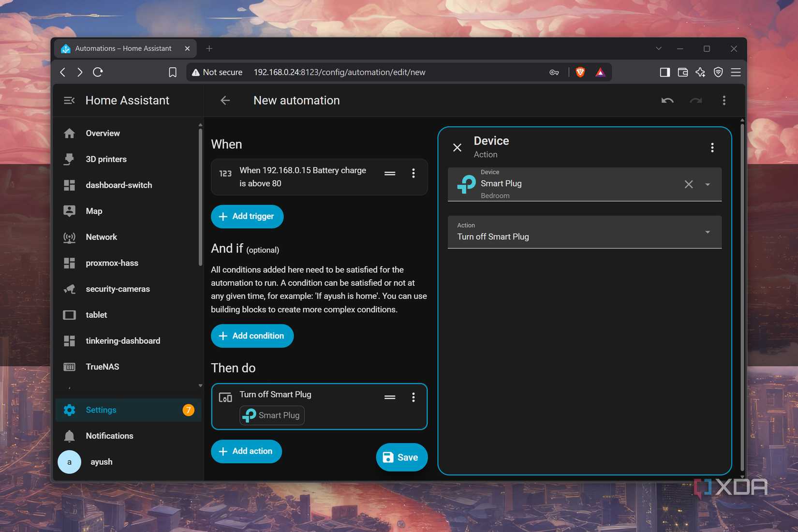Image resolution: width=798 pixels, height=532 pixels.
Task: Open the Device action panel options menu
Action: tap(712, 148)
